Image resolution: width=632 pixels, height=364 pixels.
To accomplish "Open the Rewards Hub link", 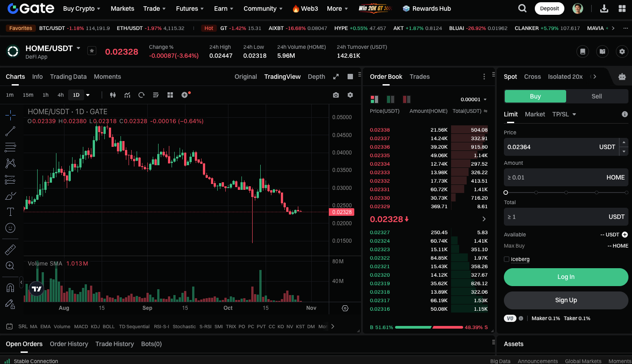I will coord(427,9).
